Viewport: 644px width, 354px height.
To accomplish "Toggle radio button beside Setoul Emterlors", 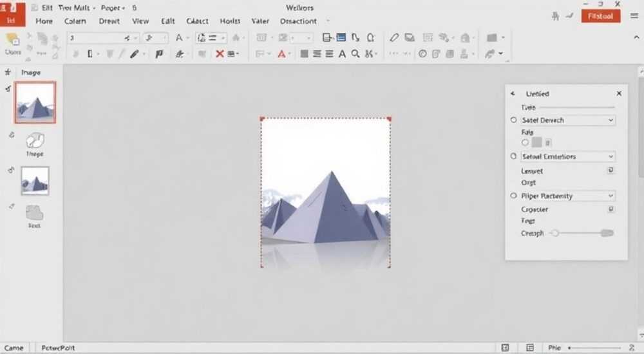I will (513, 156).
